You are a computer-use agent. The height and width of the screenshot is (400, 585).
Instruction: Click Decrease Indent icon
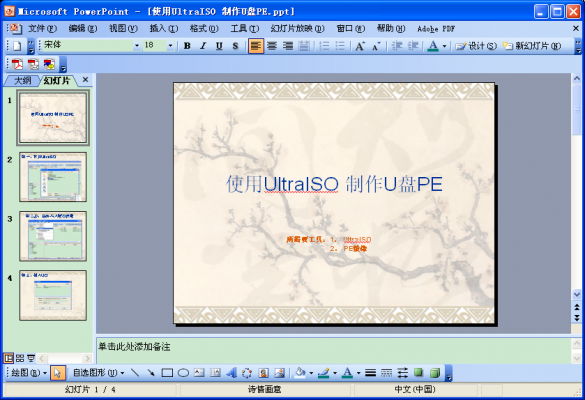point(397,46)
